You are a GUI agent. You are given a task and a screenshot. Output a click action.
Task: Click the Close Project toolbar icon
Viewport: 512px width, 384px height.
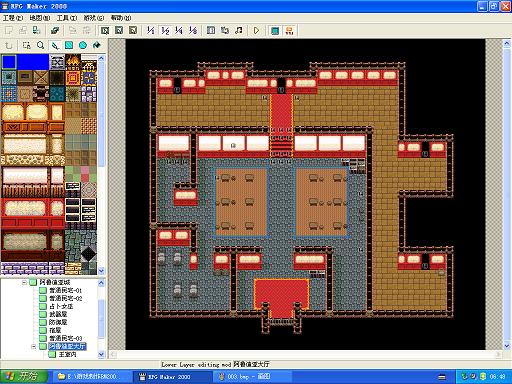pos(37,31)
